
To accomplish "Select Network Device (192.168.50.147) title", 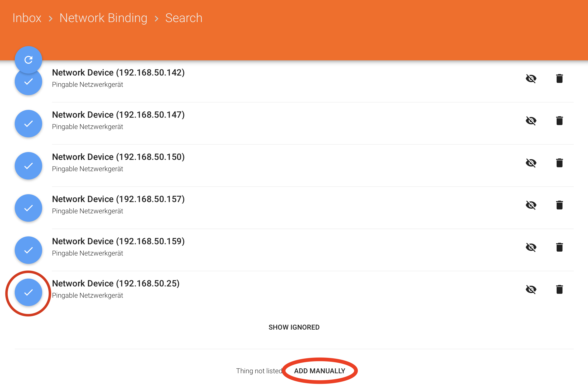I will 118,115.
